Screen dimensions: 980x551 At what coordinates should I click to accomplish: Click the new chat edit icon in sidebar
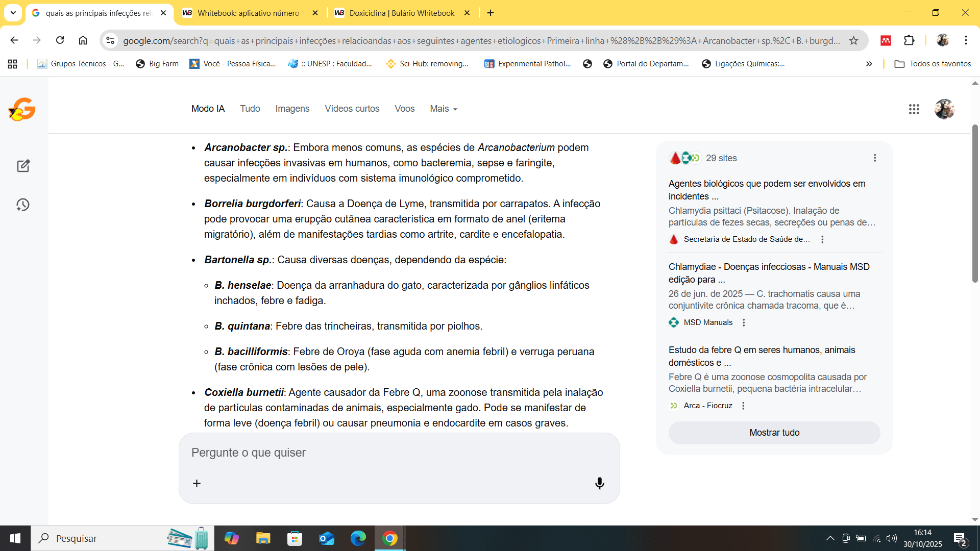coord(23,166)
